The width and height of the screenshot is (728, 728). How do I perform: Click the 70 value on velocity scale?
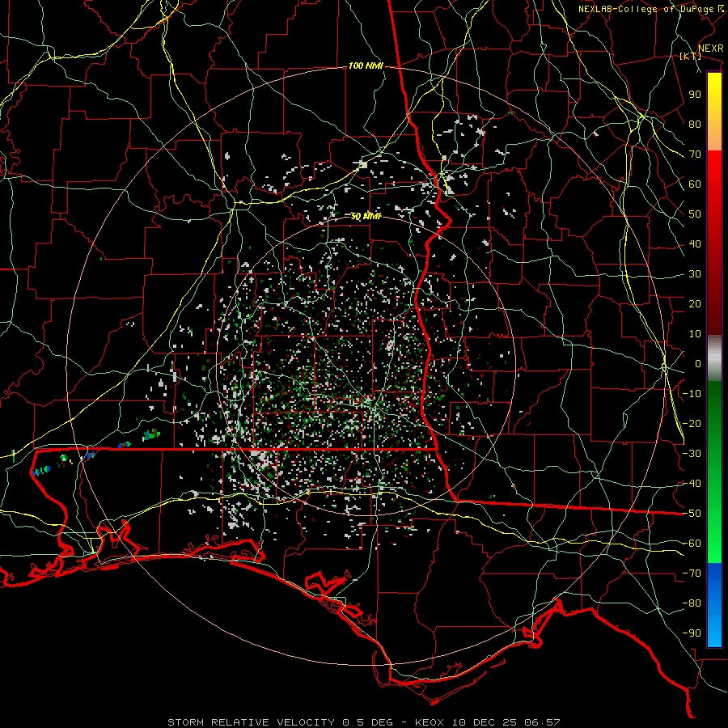[695, 154]
